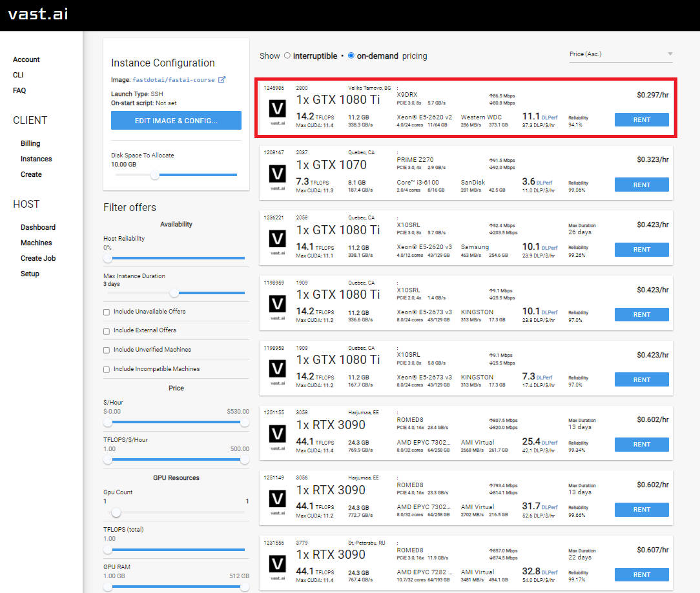The image size is (700, 593).
Task: Rent the GTX 1080 Ti at $0.297/hr
Action: click(x=641, y=119)
